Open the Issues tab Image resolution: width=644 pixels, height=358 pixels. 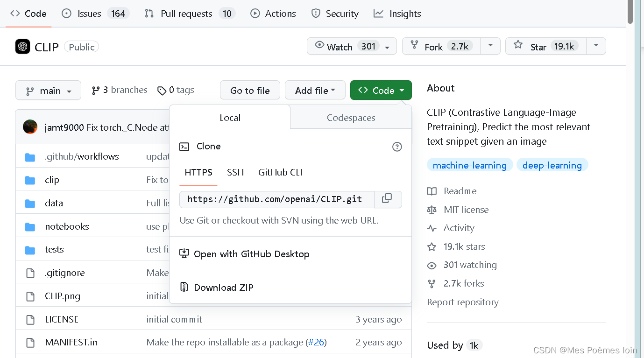pyautogui.click(x=95, y=14)
